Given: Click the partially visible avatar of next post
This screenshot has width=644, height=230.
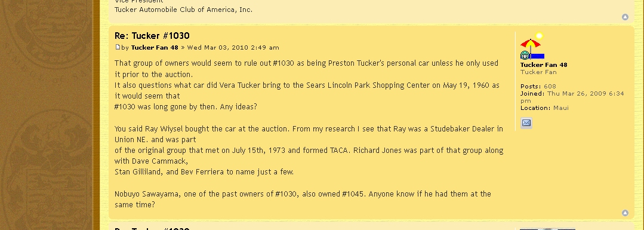Looking at the screenshot, I should click(547, 229).
